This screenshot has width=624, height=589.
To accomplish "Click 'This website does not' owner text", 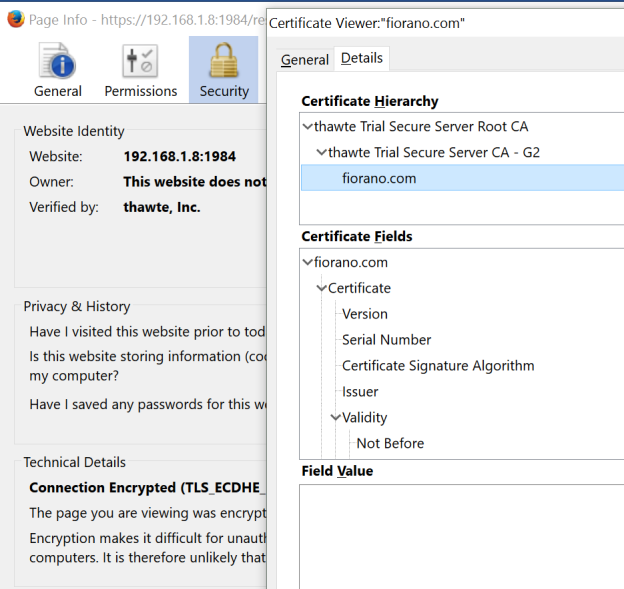I will pyautogui.click(x=195, y=182).
